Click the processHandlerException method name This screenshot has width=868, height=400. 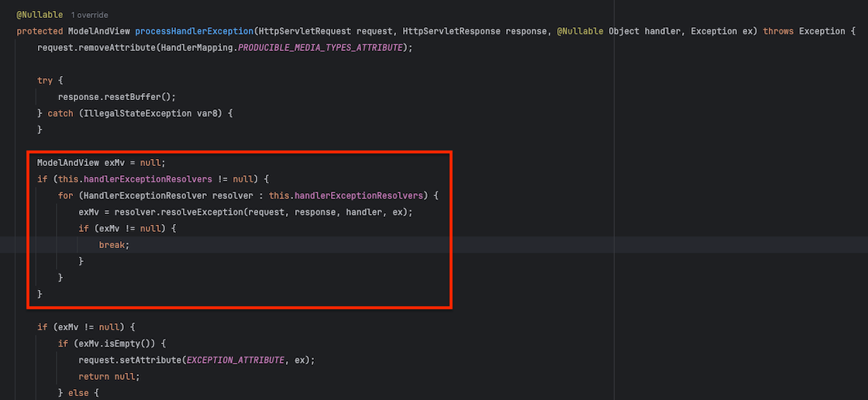tap(194, 31)
